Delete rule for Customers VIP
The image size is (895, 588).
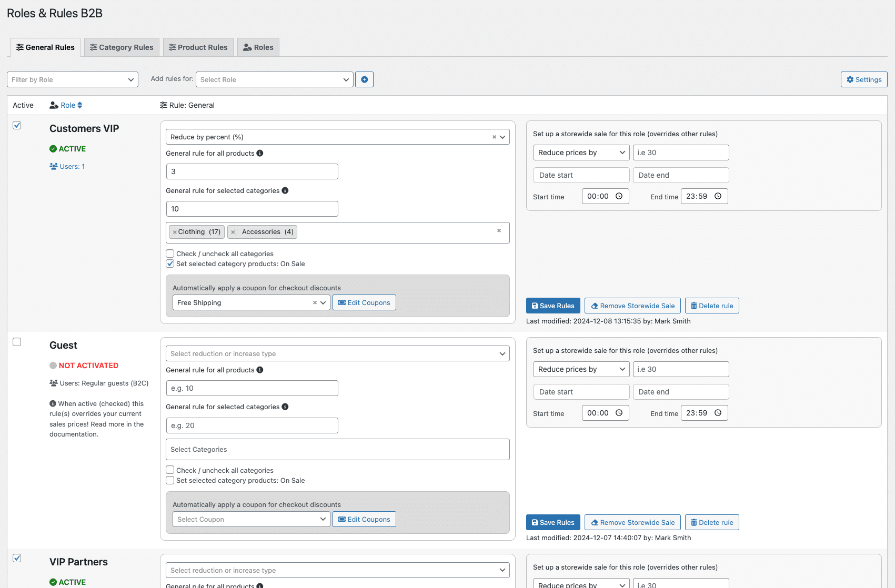point(712,306)
